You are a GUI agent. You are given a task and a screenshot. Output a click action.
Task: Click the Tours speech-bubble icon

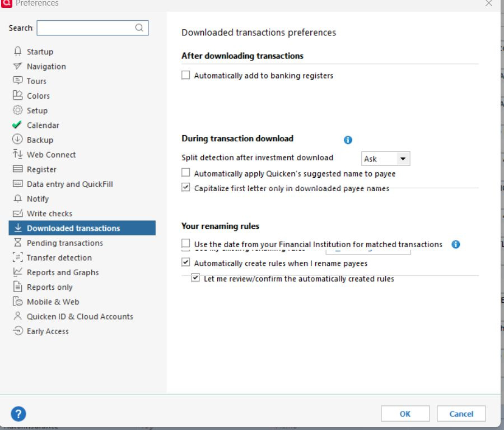pos(17,81)
